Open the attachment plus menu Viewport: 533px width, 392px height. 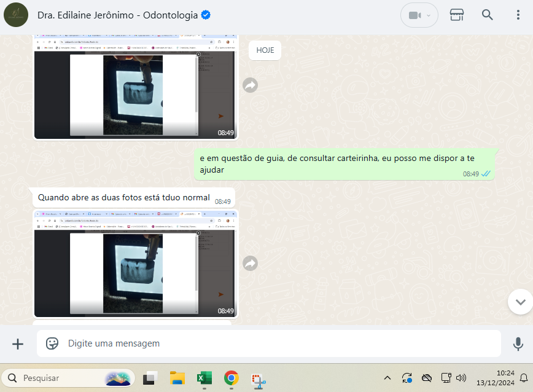click(x=18, y=344)
